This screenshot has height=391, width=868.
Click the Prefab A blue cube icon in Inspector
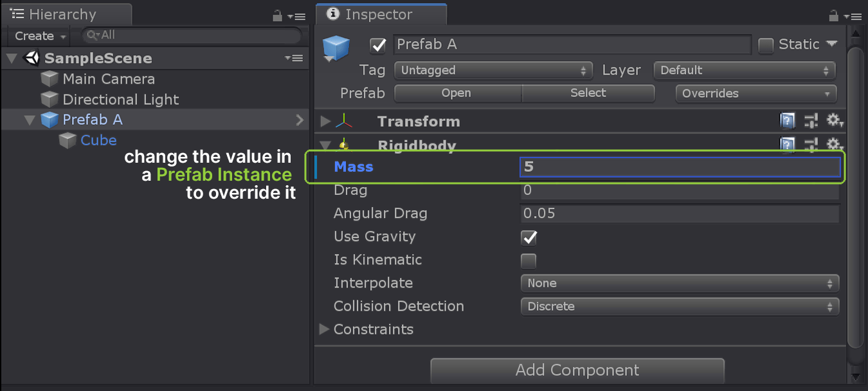click(336, 48)
